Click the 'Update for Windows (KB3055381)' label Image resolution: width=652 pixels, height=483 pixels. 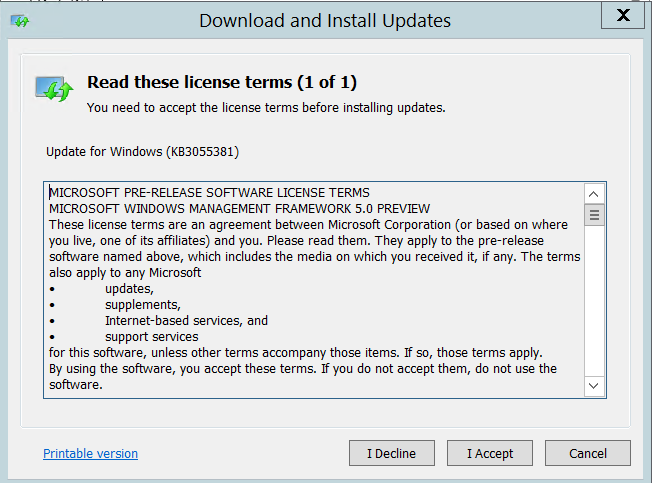pos(143,152)
